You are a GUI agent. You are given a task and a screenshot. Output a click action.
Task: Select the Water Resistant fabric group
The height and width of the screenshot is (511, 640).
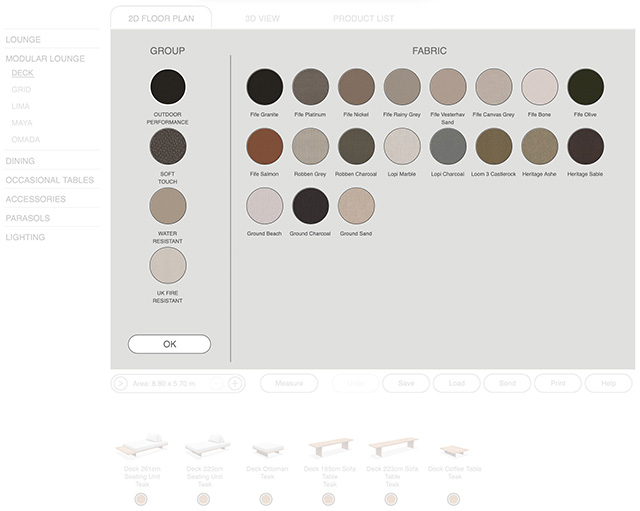(x=168, y=206)
